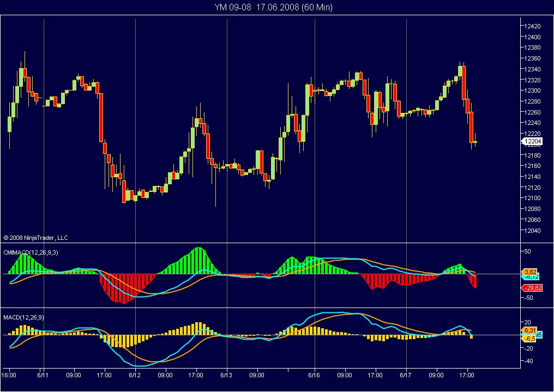The image size is (554, 392).
Task: Click the 09:00 label following 6/11
Action: pos(73,375)
